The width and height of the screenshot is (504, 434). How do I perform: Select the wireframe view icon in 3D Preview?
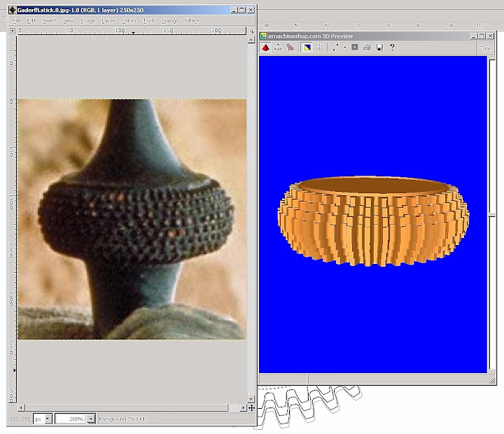click(x=278, y=48)
